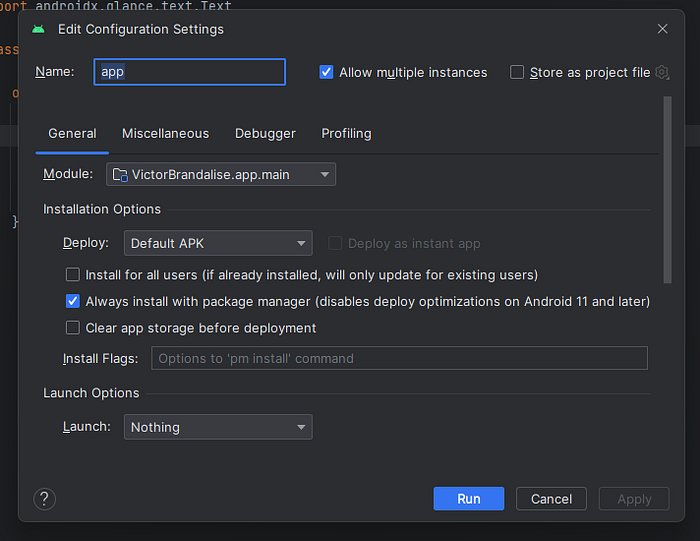The width and height of the screenshot is (700, 541).
Task: Select the Profiling tab
Action: (346, 133)
